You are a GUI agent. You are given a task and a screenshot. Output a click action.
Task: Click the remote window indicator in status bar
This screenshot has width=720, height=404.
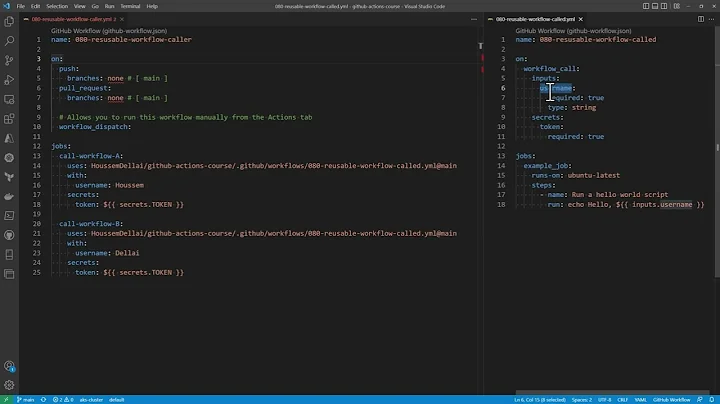click(6, 400)
